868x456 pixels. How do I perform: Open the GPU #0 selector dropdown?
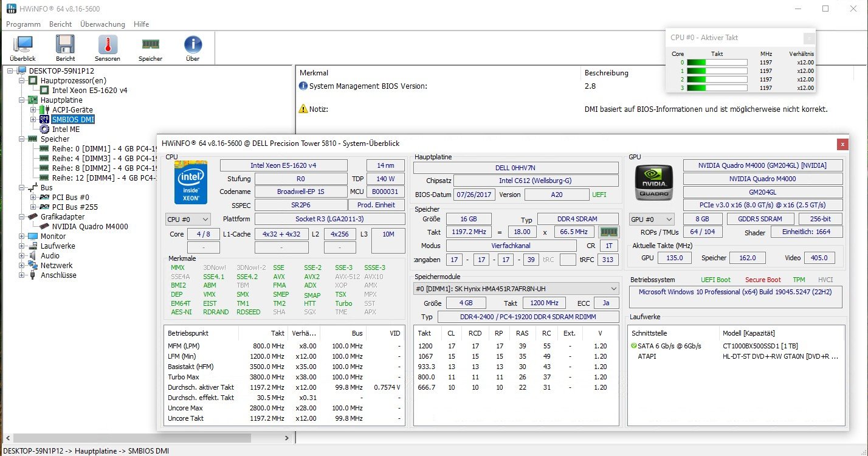652,219
